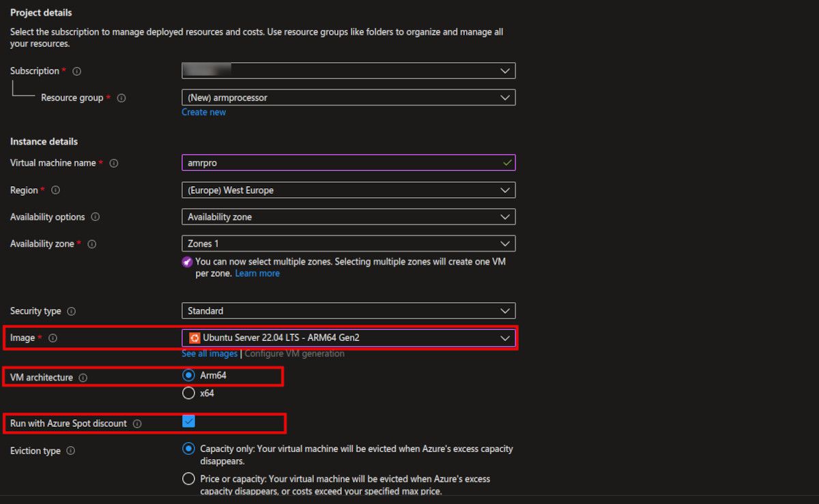Click the Create new resource group link
Screen dimensions: 819x504
[203, 113]
